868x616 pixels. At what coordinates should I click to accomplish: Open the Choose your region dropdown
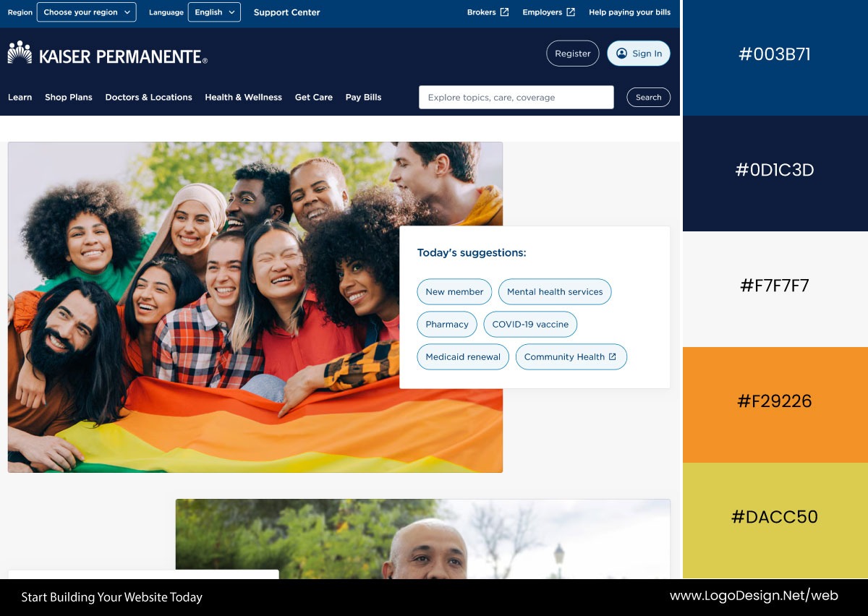[86, 12]
